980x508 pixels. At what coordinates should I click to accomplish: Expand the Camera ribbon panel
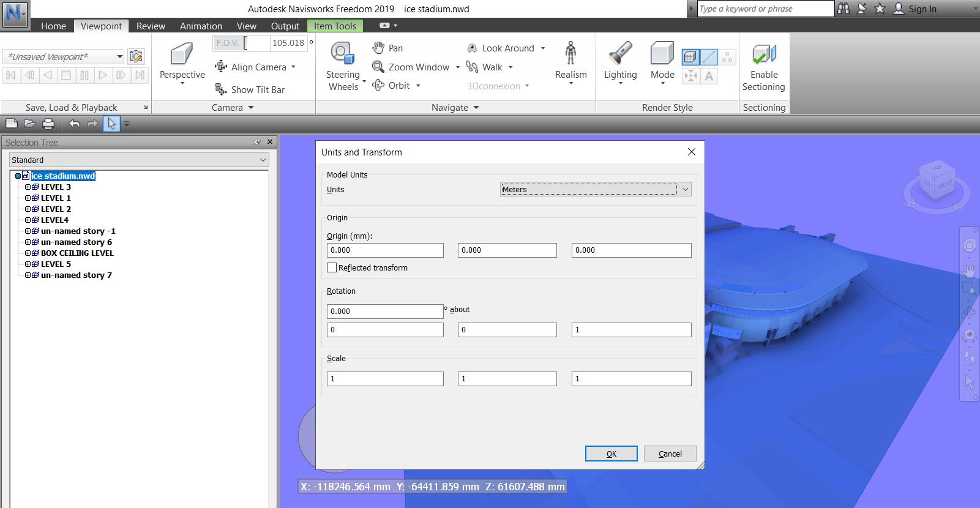click(x=233, y=107)
